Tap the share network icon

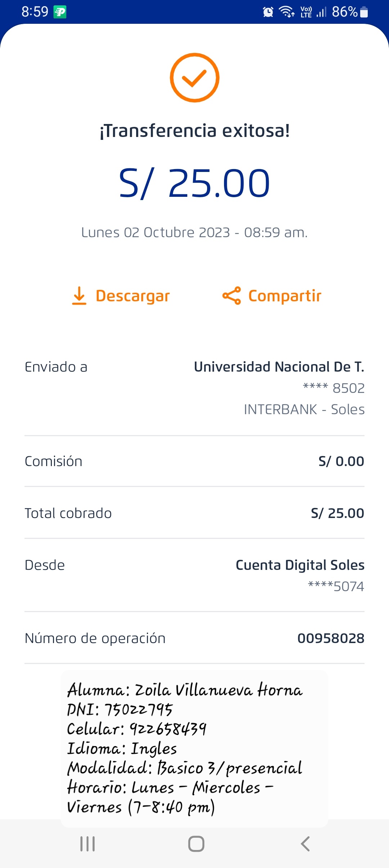pos(232,296)
